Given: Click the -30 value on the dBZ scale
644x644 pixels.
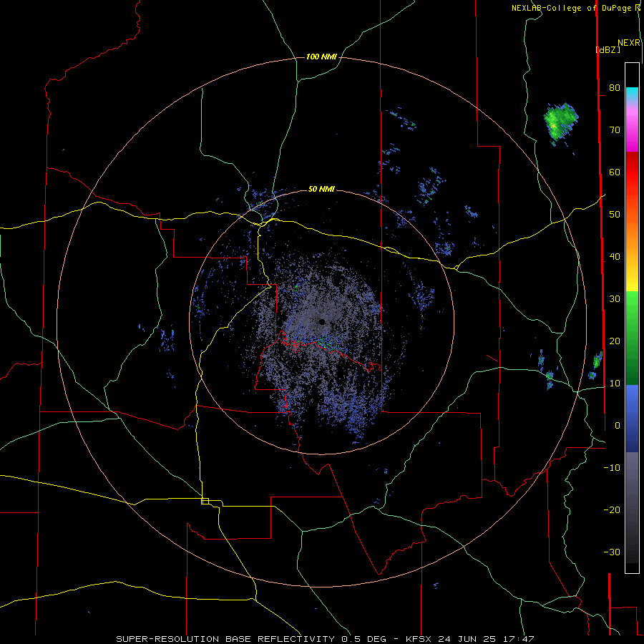Looking at the screenshot, I should 612,552.
